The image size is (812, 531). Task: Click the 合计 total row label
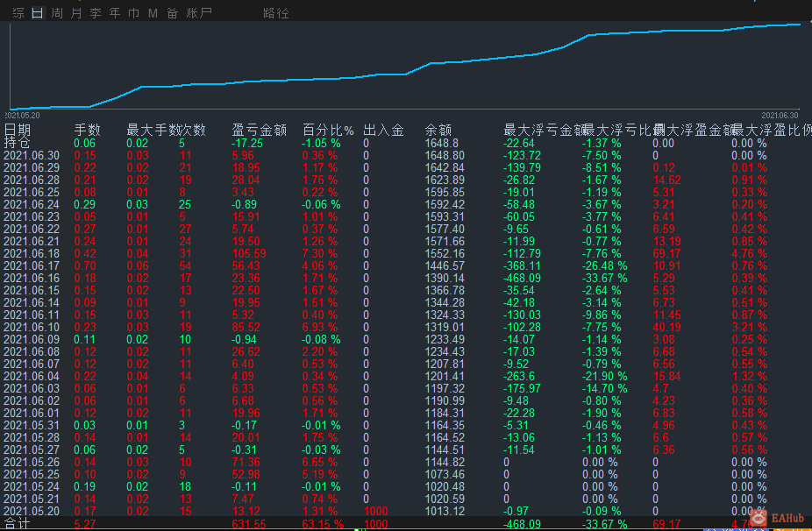point(17,524)
